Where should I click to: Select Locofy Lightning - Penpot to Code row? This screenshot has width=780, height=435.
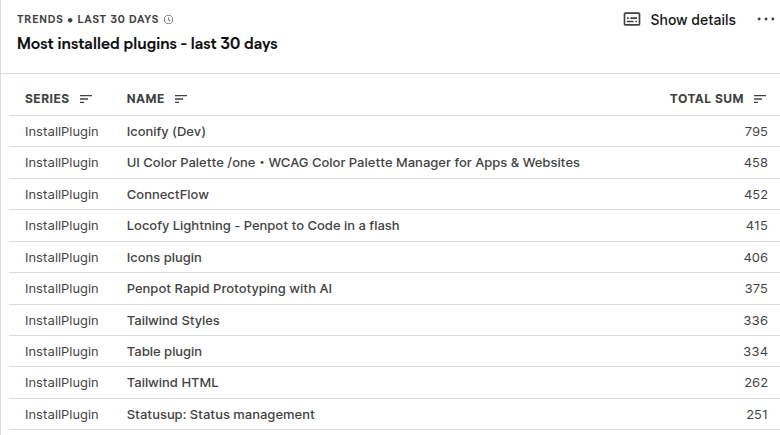[x=263, y=226]
